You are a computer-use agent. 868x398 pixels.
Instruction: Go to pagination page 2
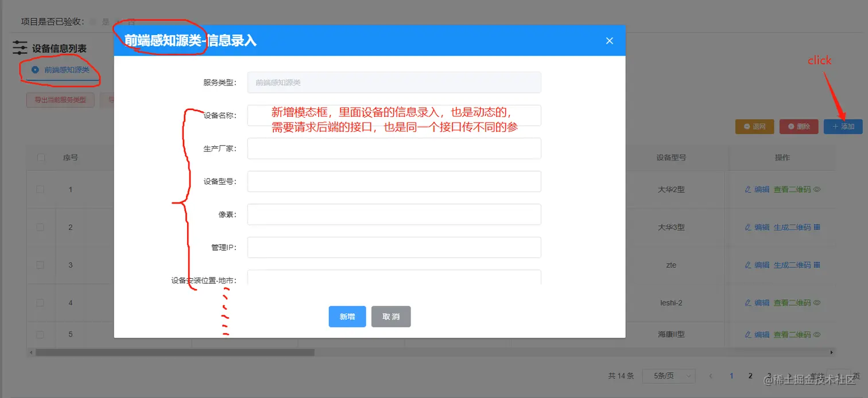[750, 376]
